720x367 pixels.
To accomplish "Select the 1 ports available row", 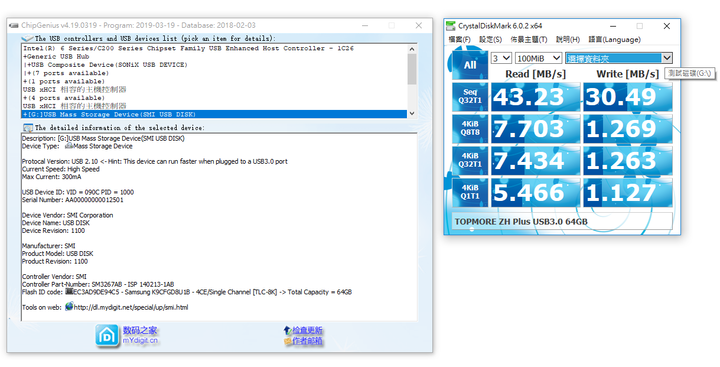I will (x=214, y=81).
